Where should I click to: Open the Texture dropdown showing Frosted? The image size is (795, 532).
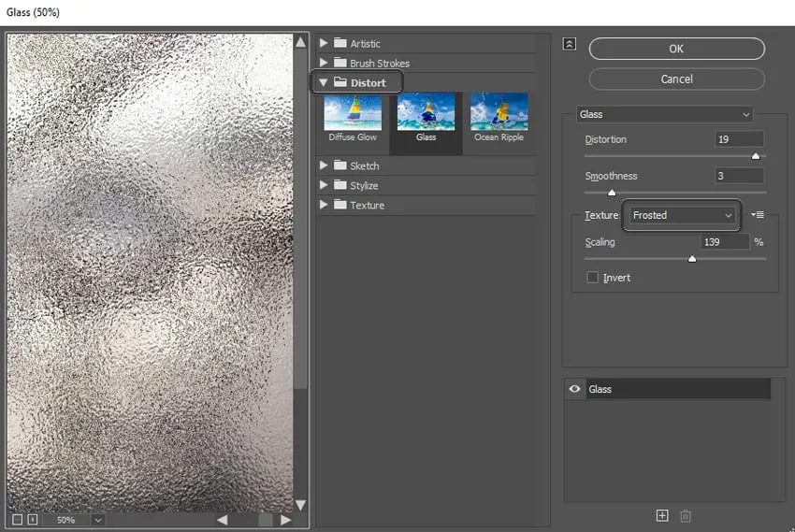[x=682, y=215]
